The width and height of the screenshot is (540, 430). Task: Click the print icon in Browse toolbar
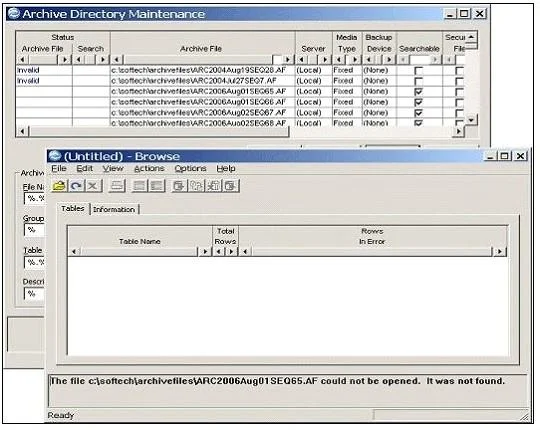pyautogui.click(x=117, y=186)
